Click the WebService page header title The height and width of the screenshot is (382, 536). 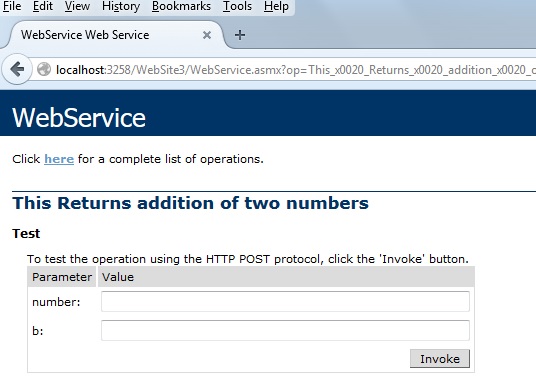(79, 118)
